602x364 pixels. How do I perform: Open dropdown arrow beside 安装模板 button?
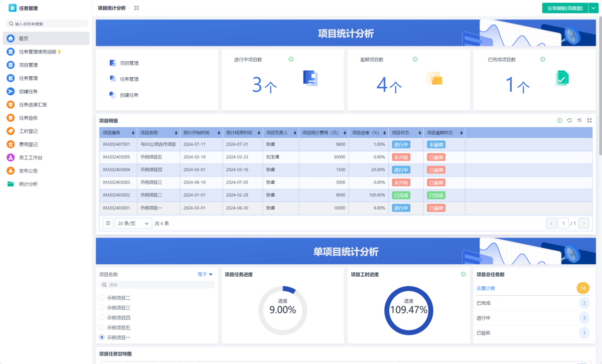pyautogui.click(x=593, y=8)
